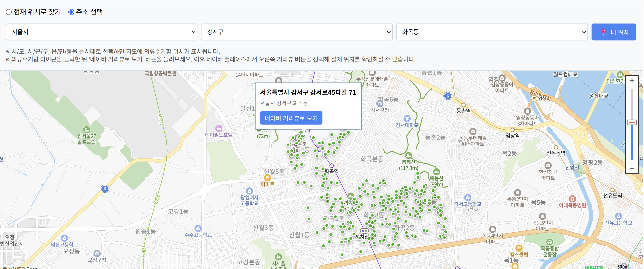The width and height of the screenshot is (644, 269).
Task: Click the 서울시 강서구 화곡동 popup subtitle
Action: pyautogui.click(x=284, y=103)
